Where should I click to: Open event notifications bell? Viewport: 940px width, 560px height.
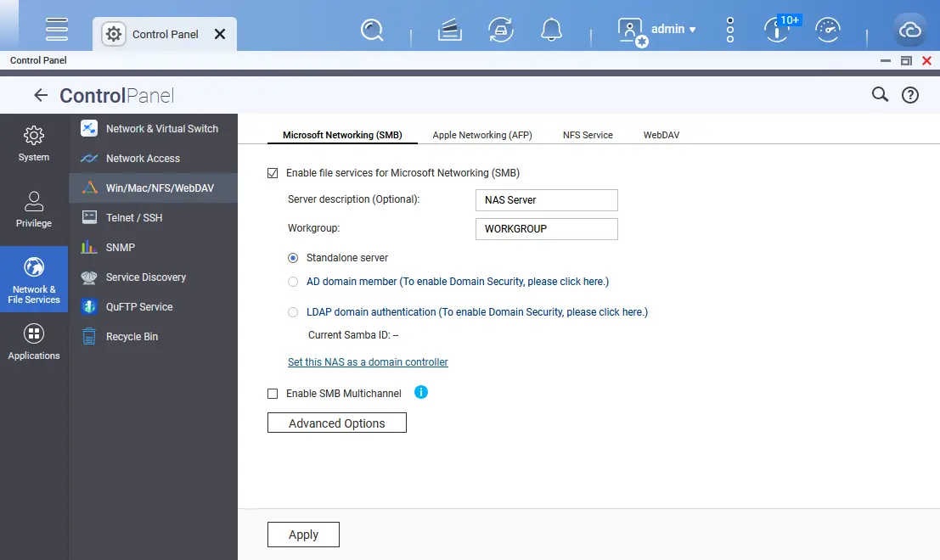(x=551, y=30)
